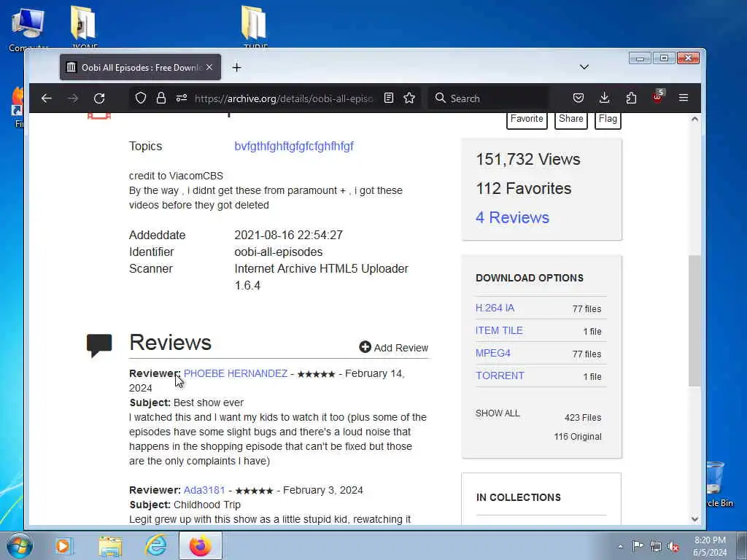Show site security padlock info
Image resolution: width=747 pixels, height=560 pixels.
tap(161, 98)
